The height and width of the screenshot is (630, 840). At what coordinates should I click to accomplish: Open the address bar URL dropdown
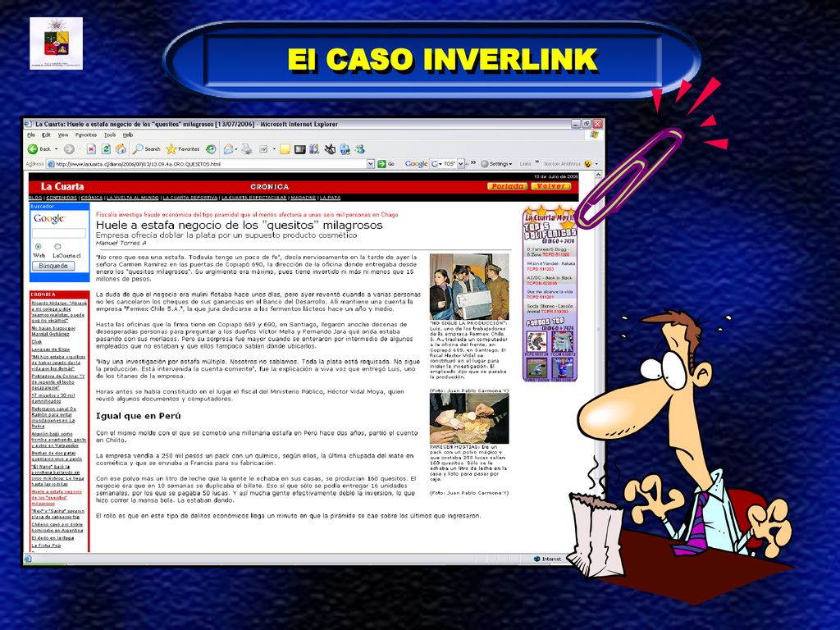coord(370,164)
